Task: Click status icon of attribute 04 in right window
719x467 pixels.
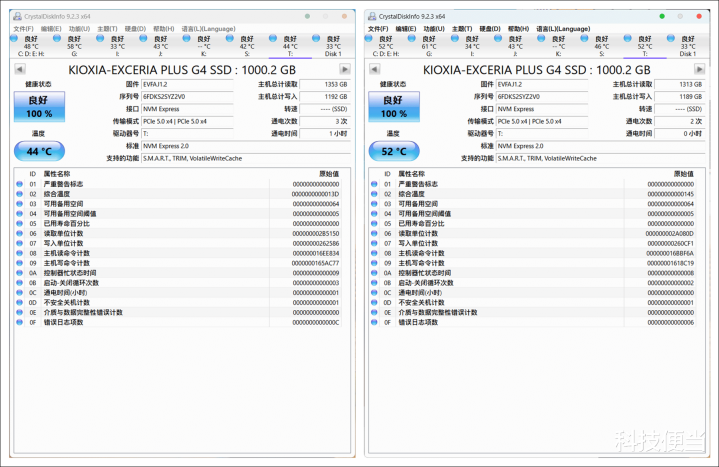Action: pos(374,214)
